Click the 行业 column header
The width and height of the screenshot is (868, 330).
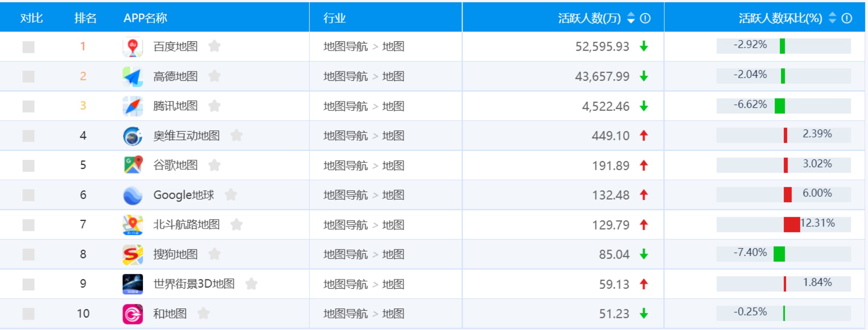coord(334,18)
